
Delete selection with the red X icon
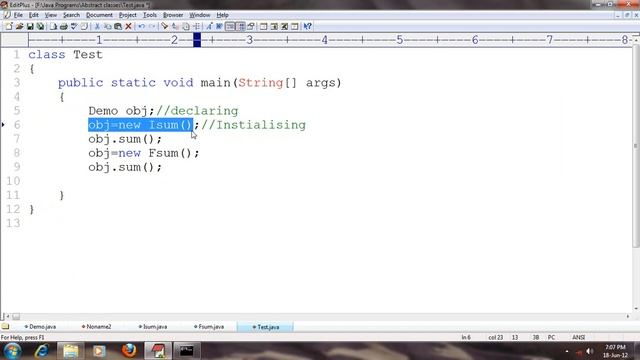click(128, 27)
